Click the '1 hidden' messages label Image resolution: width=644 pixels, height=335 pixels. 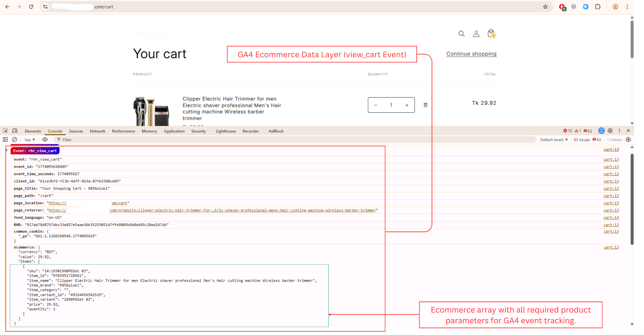tap(614, 140)
